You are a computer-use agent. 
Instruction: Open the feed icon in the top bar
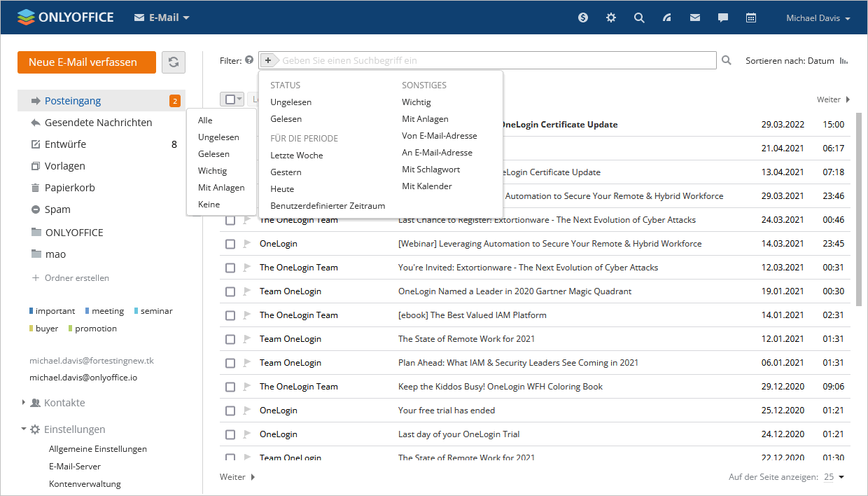coord(667,18)
